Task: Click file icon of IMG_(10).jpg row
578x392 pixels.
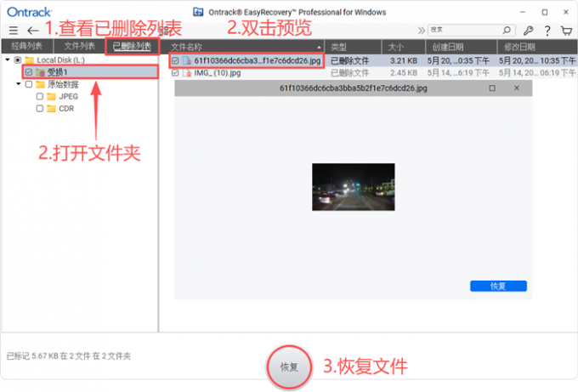Action: click(187, 73)
